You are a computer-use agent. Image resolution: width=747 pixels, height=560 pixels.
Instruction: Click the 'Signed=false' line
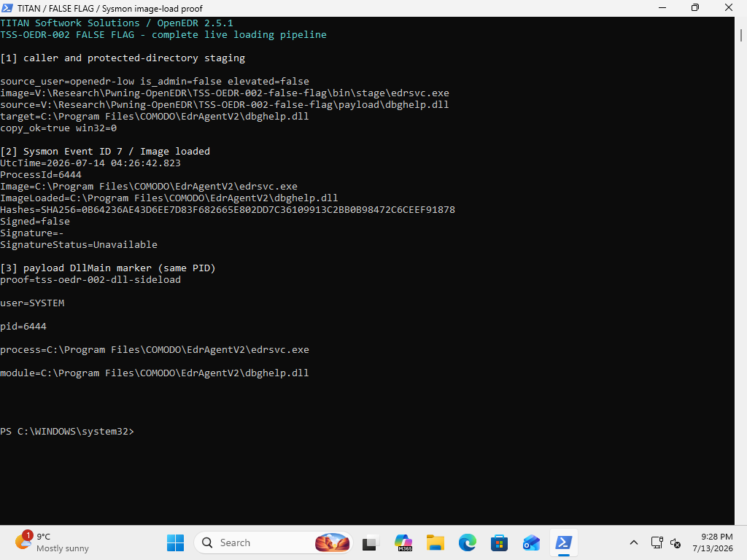(35, 222)
